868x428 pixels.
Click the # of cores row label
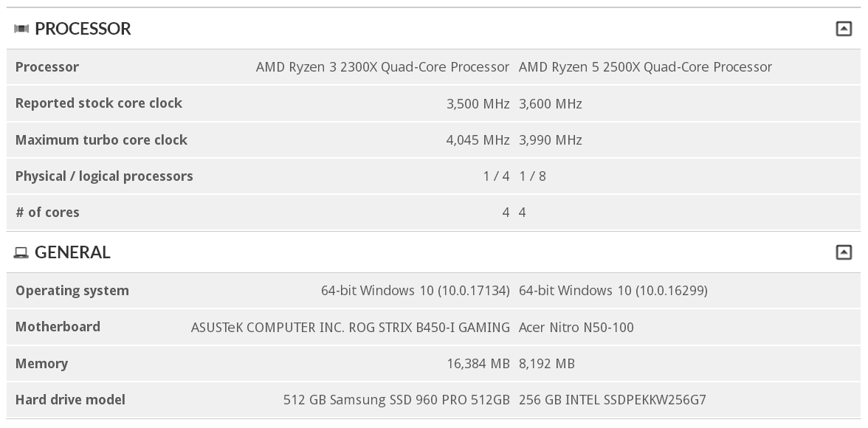pos(47,213)
